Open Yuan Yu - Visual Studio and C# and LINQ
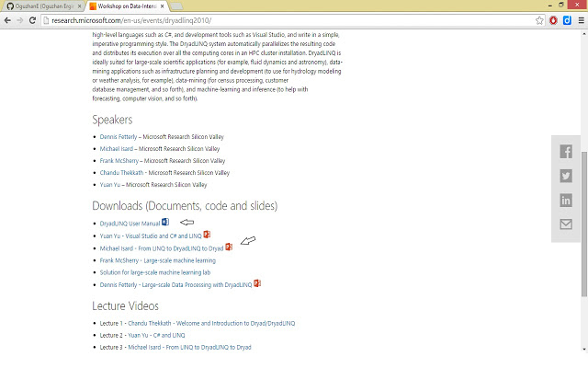Image resolution: width=588 pixels, height=368 pixels. tap(151, 236)
